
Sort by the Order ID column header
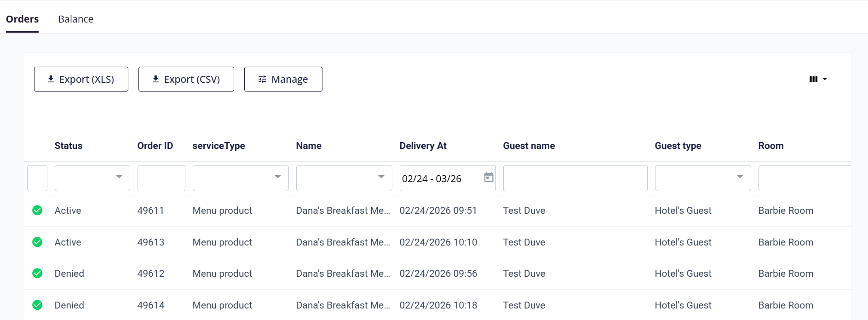click(x=155, y=146)
